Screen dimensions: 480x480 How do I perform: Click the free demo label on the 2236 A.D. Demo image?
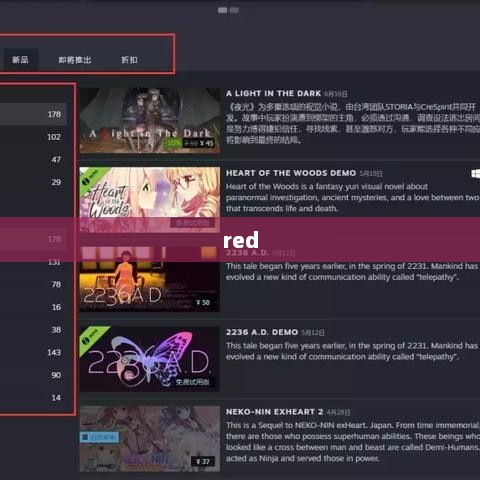tap(192, 382)
